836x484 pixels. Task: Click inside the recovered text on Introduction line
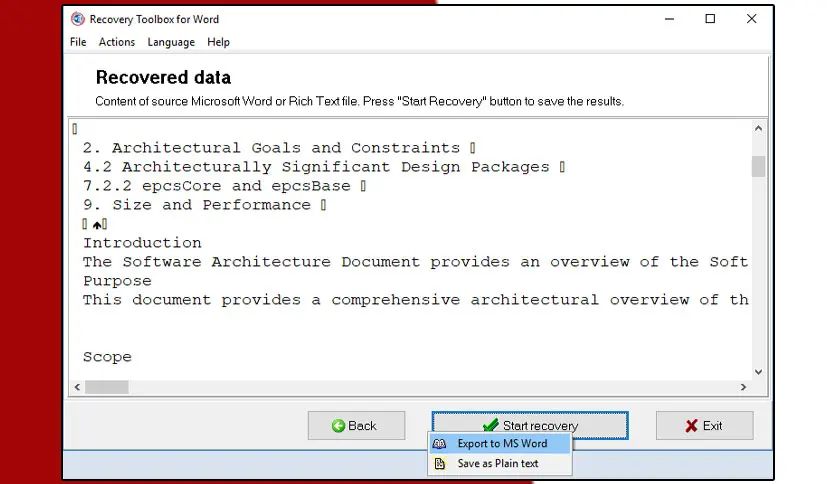click(142, 243)
